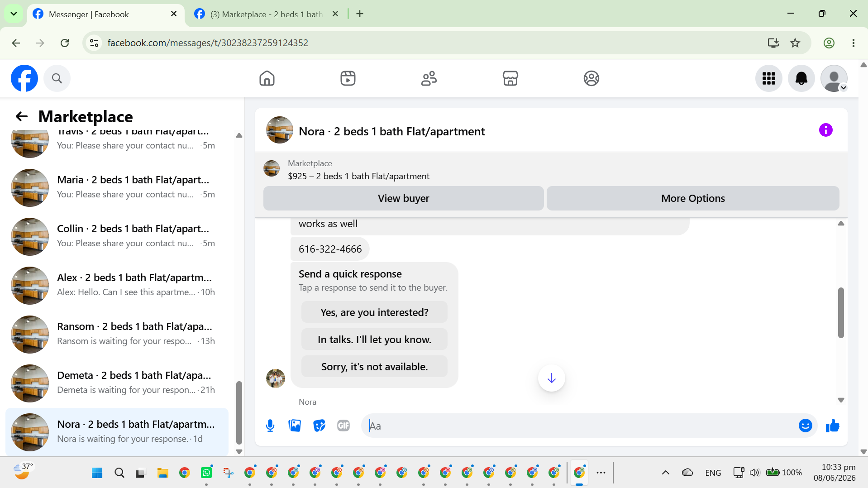Click the conversation list scrollbar thumb

pyautogui.click(x=239, y=413)
